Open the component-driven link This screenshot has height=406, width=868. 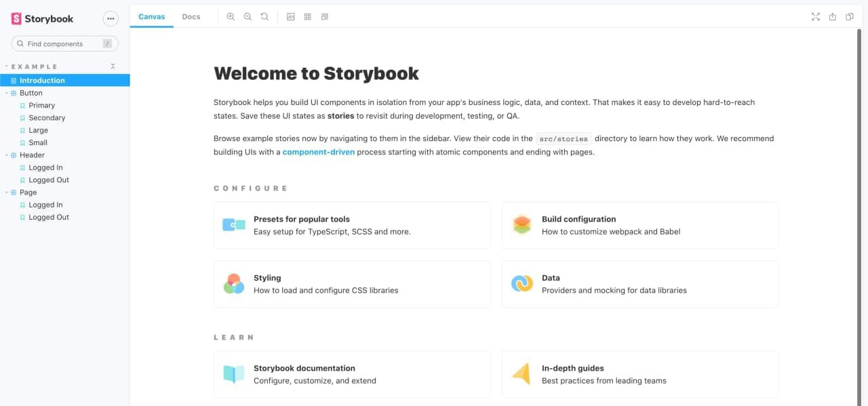318,152
